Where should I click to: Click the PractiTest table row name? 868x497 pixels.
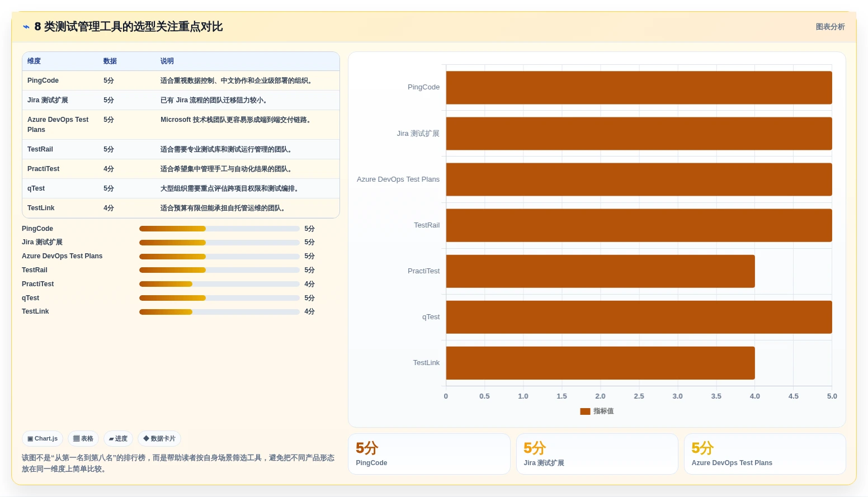pos(43,169)
